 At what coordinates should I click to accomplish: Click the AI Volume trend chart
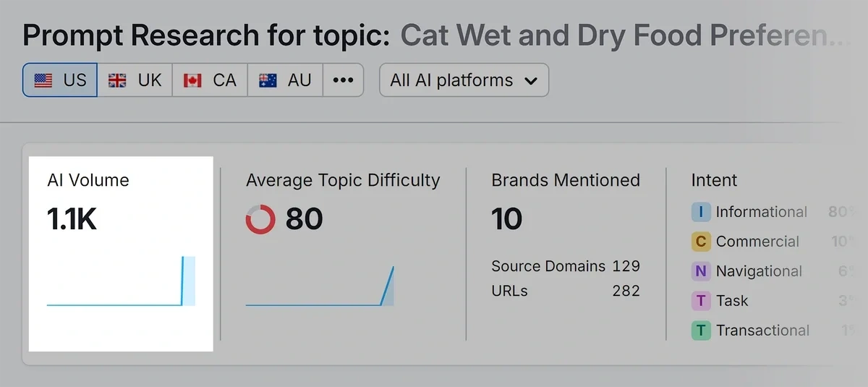122,281
